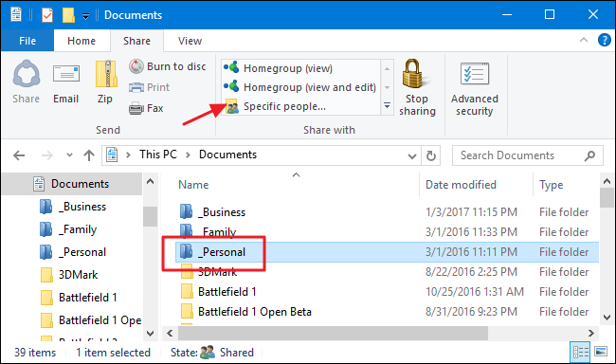
Task: Select 3DMark in navigation pane
Action: coord(69,275)
